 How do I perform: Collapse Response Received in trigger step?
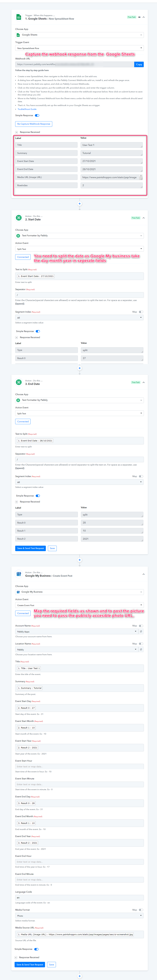tap(17, 132)
